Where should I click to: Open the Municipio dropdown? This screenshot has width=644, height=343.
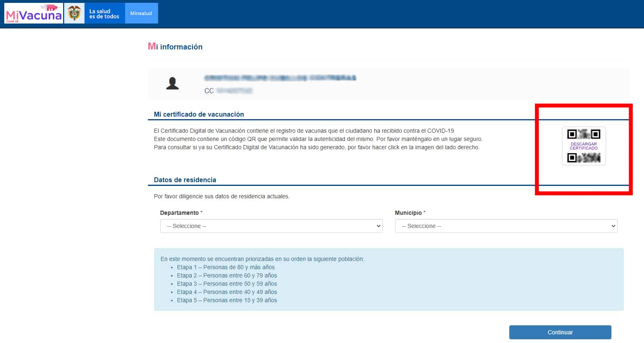click(506, 226)
